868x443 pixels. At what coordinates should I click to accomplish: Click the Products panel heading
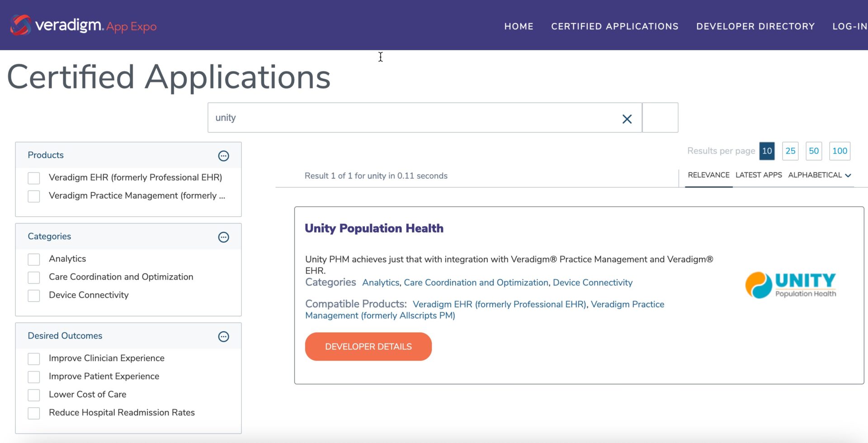point(46,155)
